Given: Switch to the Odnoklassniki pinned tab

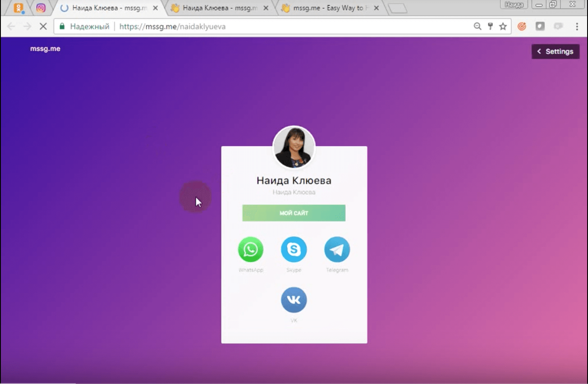Looking at the screenshot, I should [18, 8].
